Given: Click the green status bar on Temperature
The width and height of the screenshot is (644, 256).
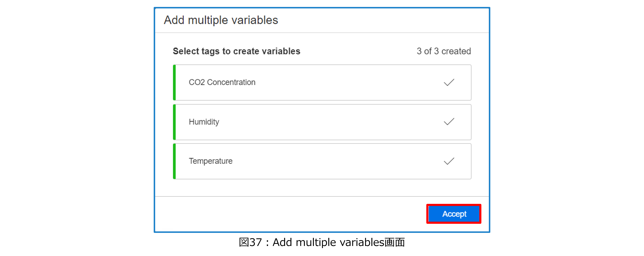Looking at the screenshot, I should (x=174, y=161).
